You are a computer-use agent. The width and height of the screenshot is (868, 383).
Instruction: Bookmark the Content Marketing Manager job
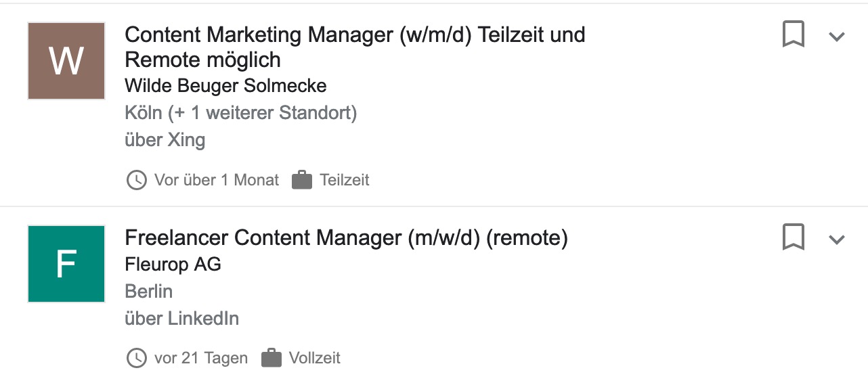pos(794,35)
